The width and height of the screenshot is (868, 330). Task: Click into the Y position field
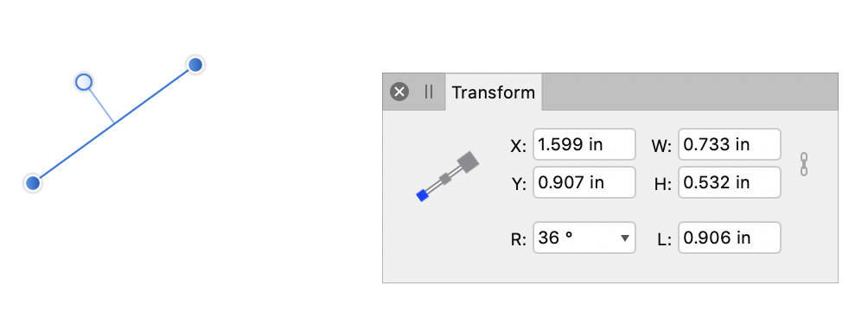click(584, 182)
